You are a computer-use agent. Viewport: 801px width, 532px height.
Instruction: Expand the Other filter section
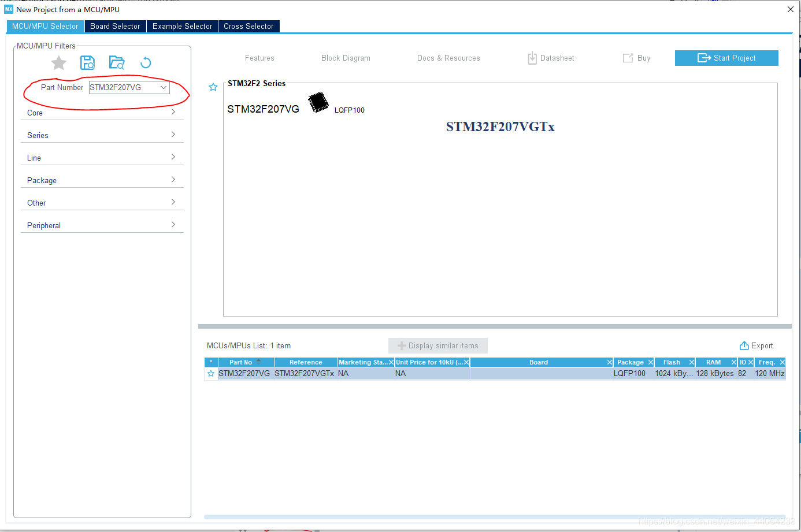coord(102,203)
